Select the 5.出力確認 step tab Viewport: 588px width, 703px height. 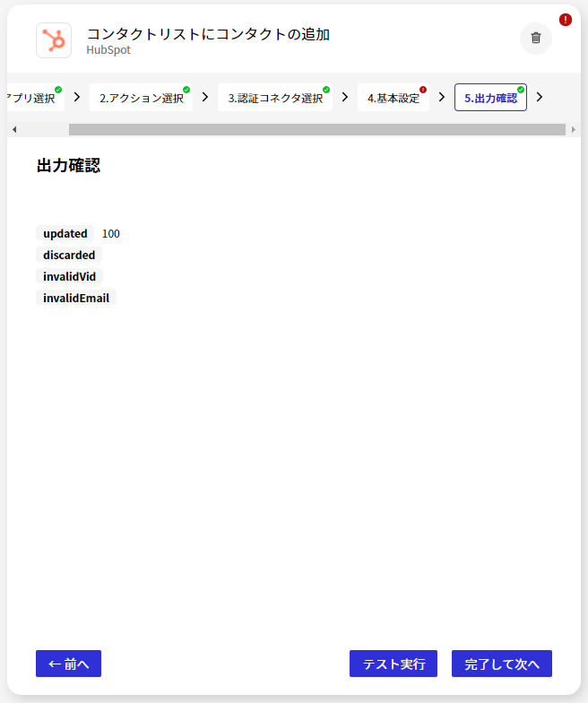[x=491, y=97]
